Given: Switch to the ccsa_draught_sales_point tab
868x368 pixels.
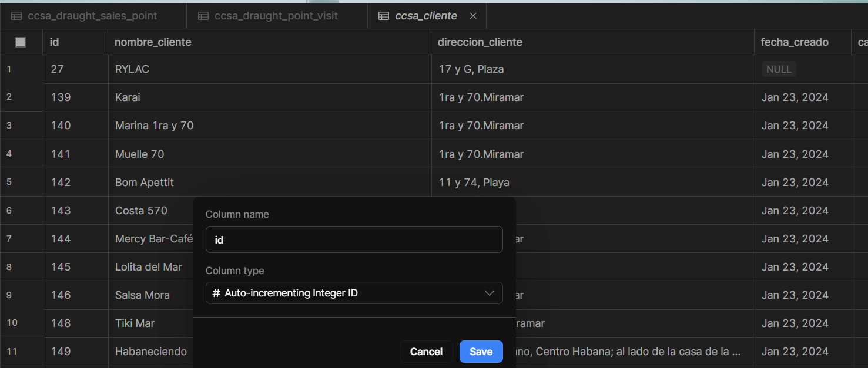Looking at the screenshot, I should tap(92, 16).
